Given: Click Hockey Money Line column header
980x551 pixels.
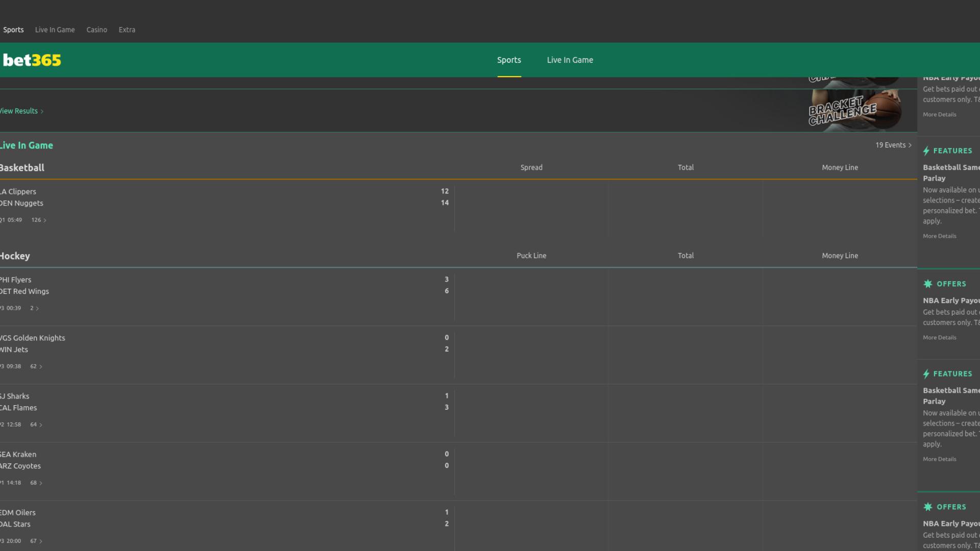Looking at the screenshot, I should [840, 256].
